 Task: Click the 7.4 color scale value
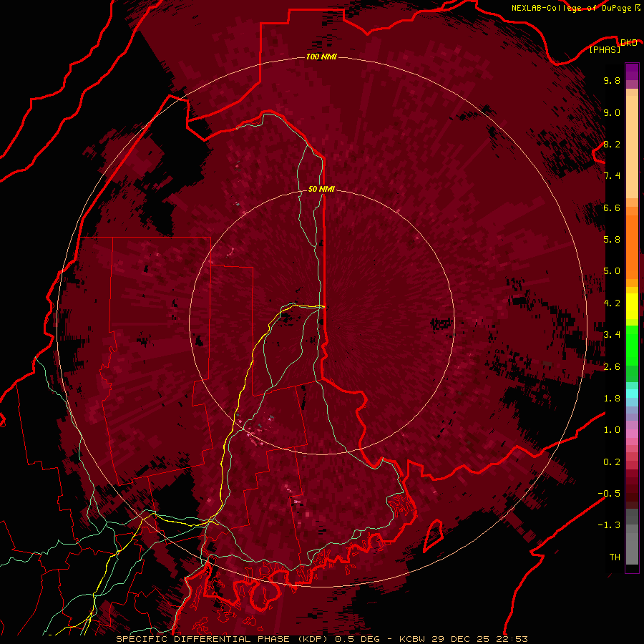(x=612, y=176)
